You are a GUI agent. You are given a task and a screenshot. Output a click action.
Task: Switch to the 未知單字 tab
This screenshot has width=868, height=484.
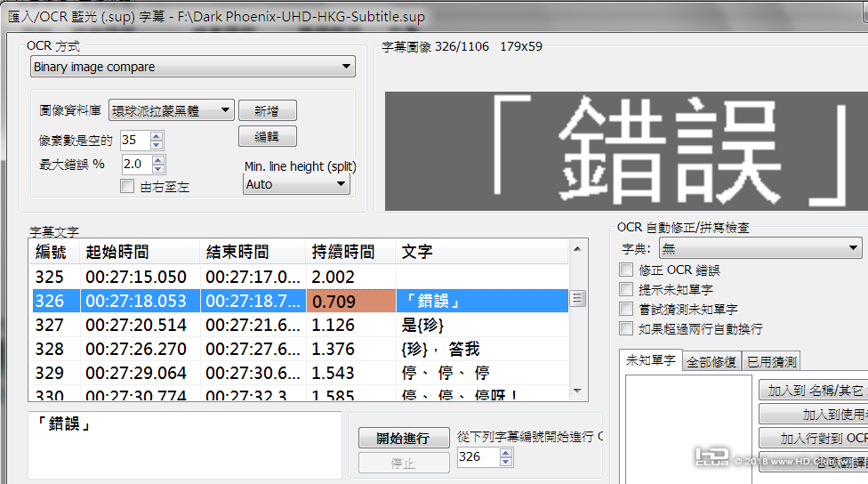click(x=650, y=360)
